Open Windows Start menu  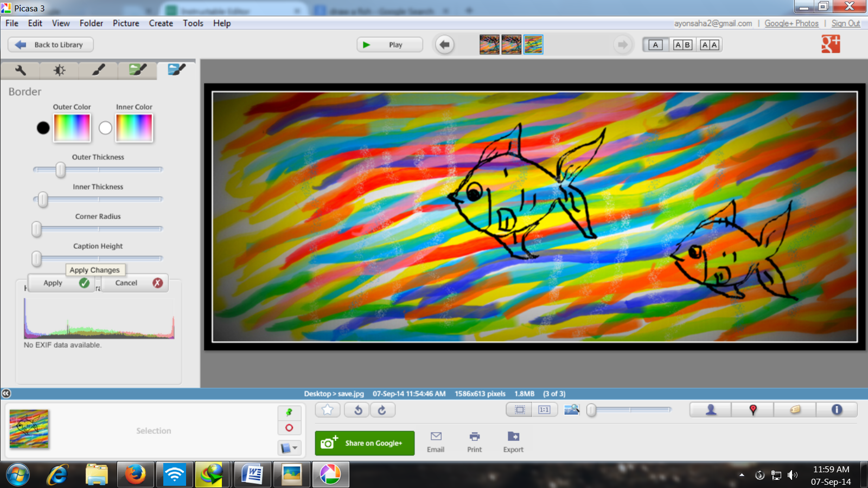(18, 475)
